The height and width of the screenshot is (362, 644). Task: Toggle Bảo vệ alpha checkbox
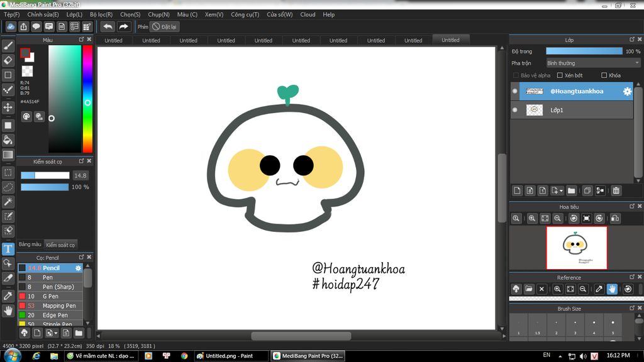coord(516,75)
